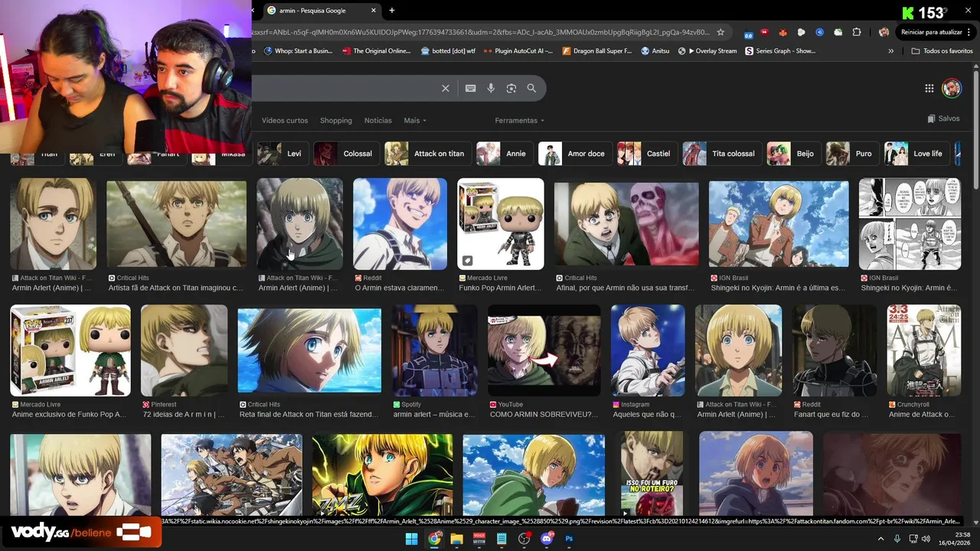
Task: Open the Google apps grid
Action: [929, 89]
